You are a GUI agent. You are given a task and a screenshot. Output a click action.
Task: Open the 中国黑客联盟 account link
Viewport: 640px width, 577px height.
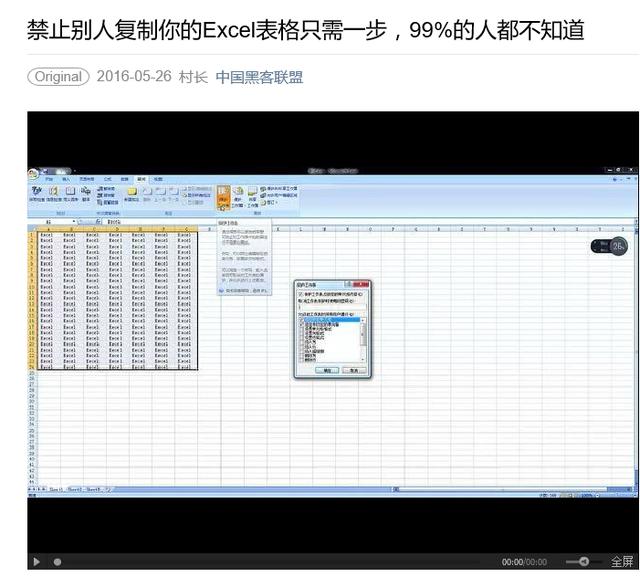pyautogui.click(x=259, y=77)
